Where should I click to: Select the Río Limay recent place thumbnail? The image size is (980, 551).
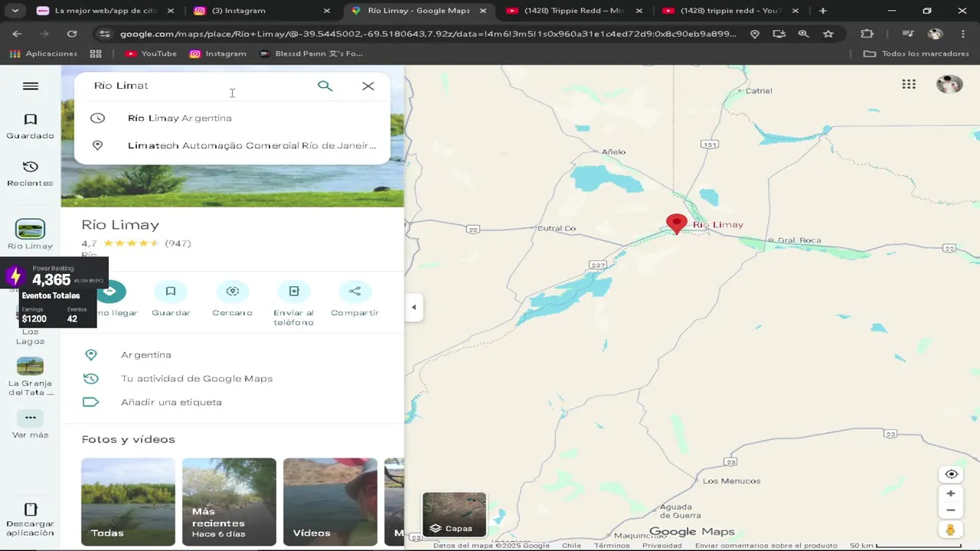tap(31, 229)
